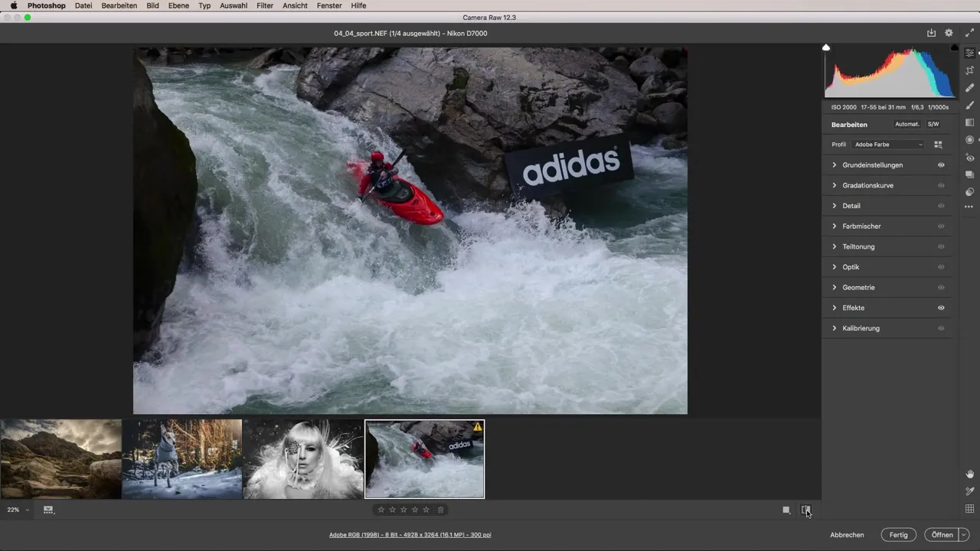This screenshot has width=980, height=551.
Task: Toggle the grid overlay icon
Action: (x=969, y=509)
